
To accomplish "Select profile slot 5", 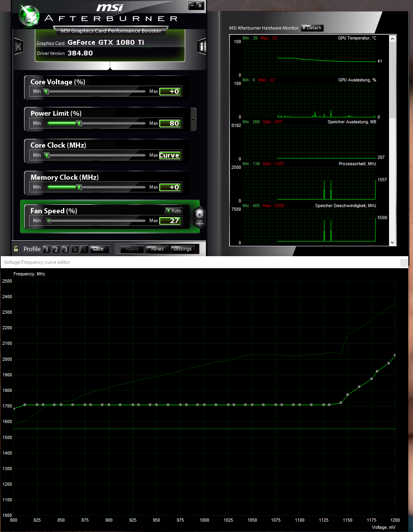I will (x=84, y=249).
